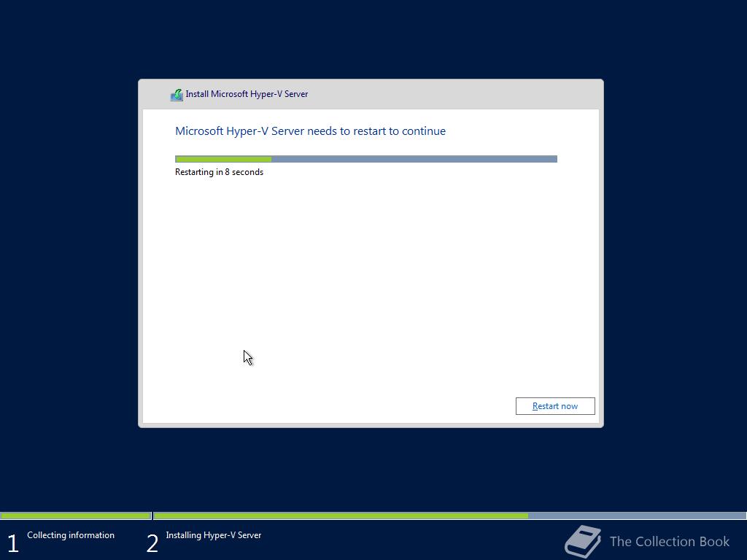This screenshot has width=747, height=560.
Task: Click the setup icon beside Install Microsoft Hyper-V Server
Action: point(177,95)
